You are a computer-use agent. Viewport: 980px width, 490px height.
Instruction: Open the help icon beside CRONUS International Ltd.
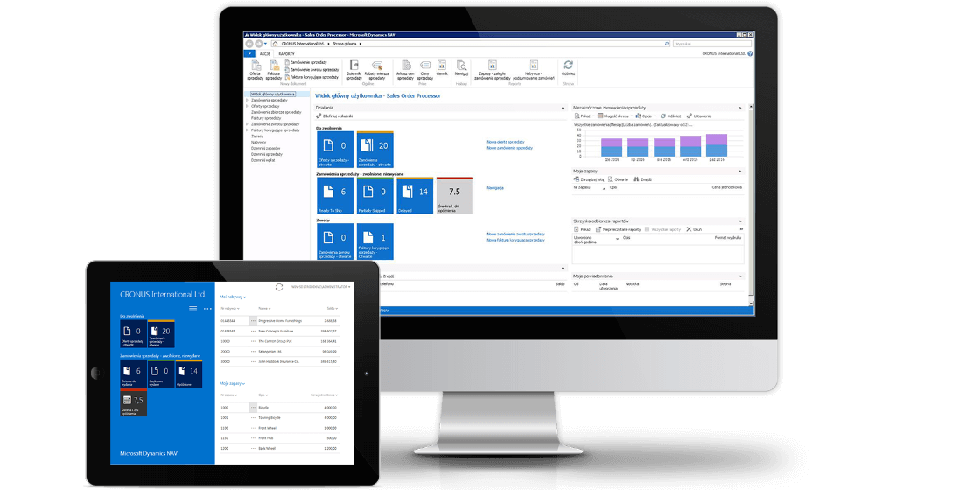point(750,53)
